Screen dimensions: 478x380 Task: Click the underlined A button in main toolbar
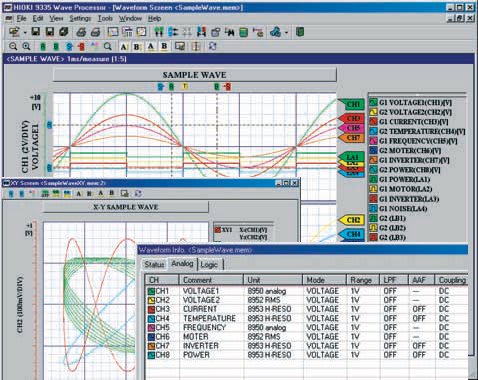[151, 47]
